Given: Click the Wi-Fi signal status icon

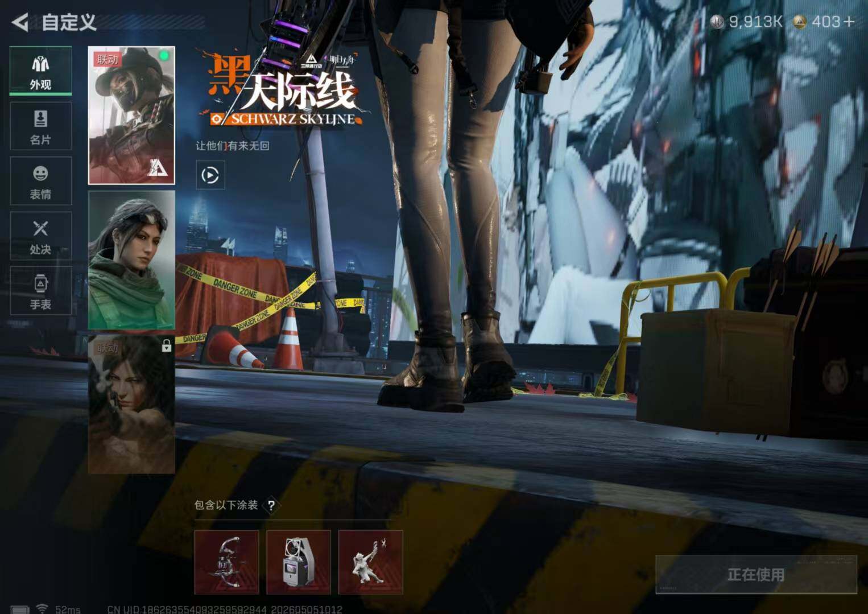Looking at the screenshot, I should pyautogui.click(x=42, y=609).
